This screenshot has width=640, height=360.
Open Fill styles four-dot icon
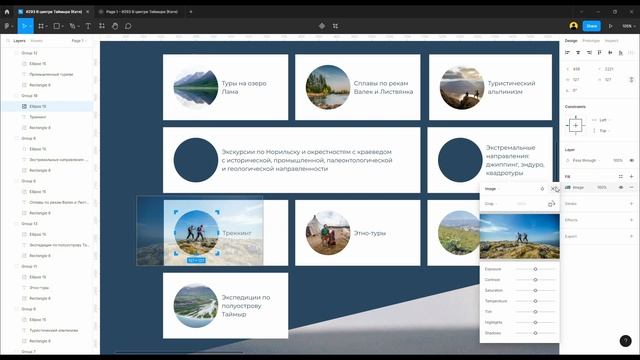click(621, 177)
